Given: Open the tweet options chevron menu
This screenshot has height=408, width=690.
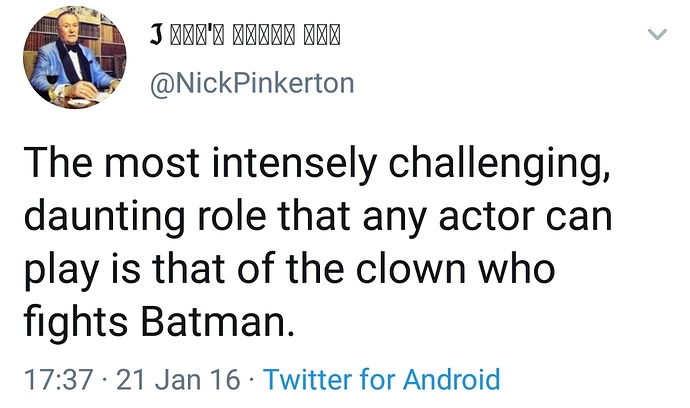Looking at the screenshot, I should [657, 35].
